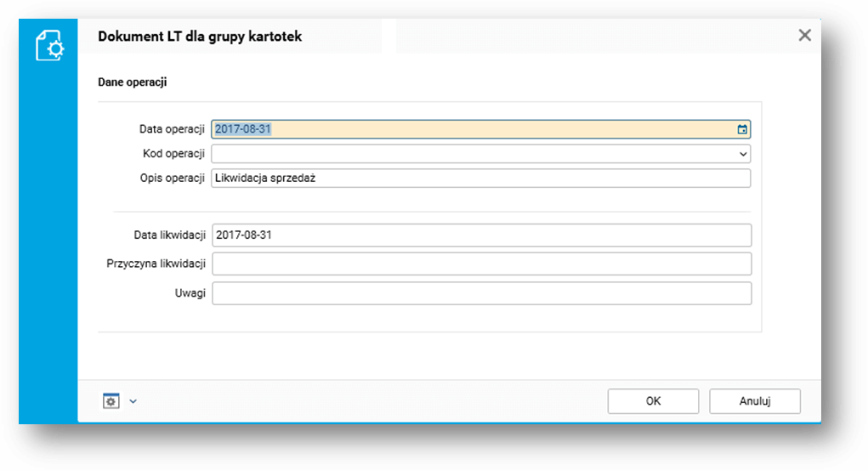This screenshot has height=471, width=868.
Task: Click the Data operacji label
Action: coord(173,129)
